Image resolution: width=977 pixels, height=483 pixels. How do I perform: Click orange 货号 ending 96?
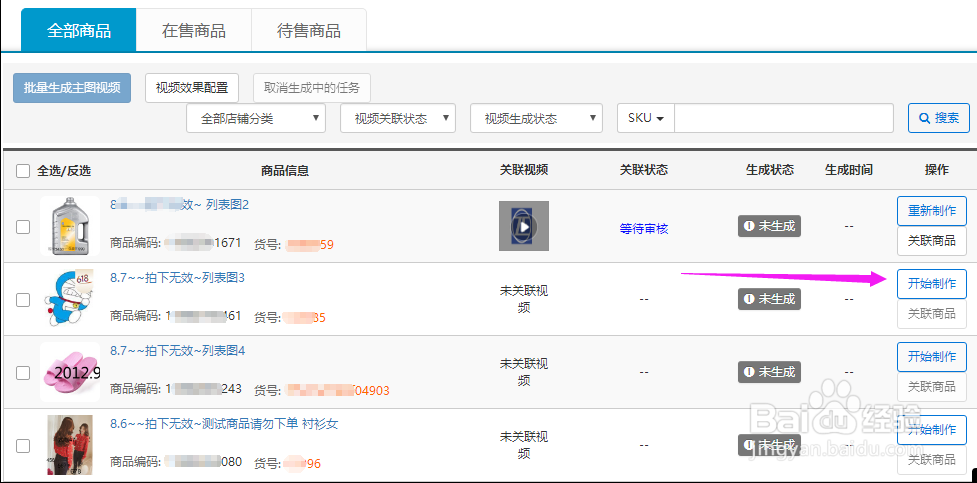click(x=302, y=464)
